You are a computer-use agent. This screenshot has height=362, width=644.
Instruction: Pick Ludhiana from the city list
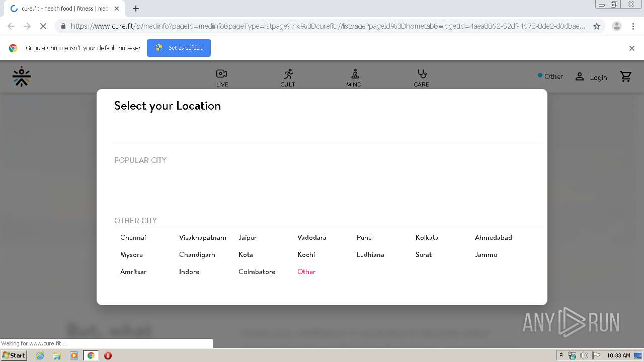pos(370,254)
